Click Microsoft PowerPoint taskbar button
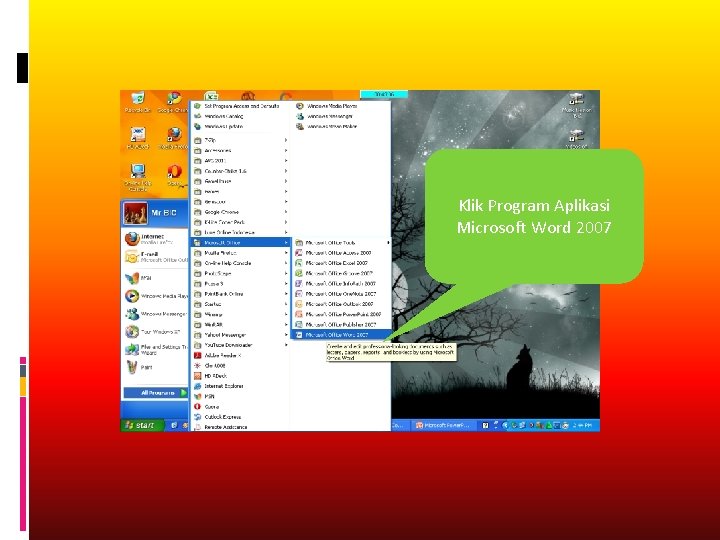 coord(444,426)
